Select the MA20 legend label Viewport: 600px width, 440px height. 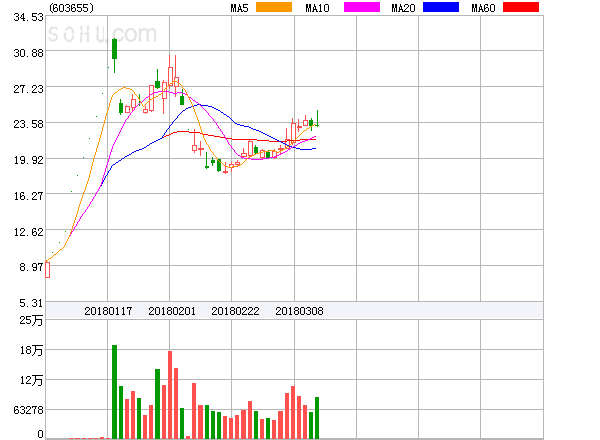(403, 8)
